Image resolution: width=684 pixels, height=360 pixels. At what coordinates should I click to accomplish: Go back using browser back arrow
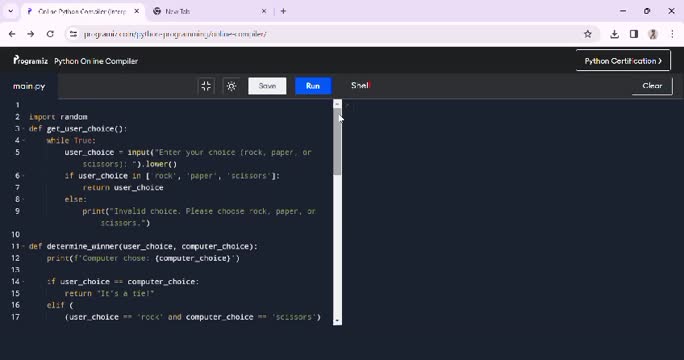pos(12,34)
